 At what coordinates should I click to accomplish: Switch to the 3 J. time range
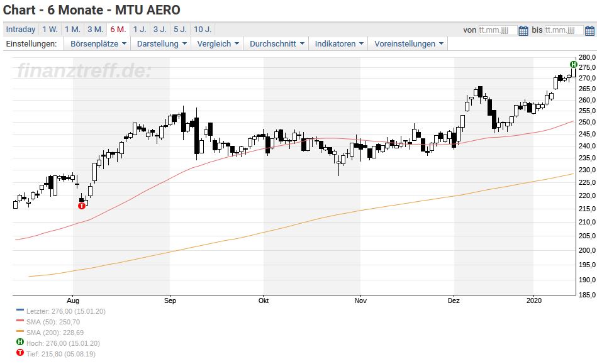160,30
